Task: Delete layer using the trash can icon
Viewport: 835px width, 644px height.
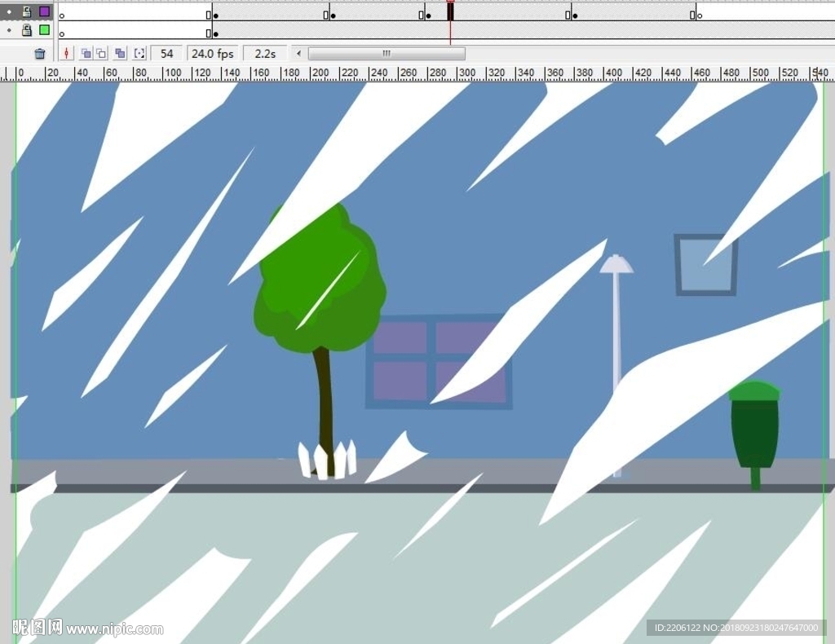Action: pyautogui.click(x=40, y=54)
